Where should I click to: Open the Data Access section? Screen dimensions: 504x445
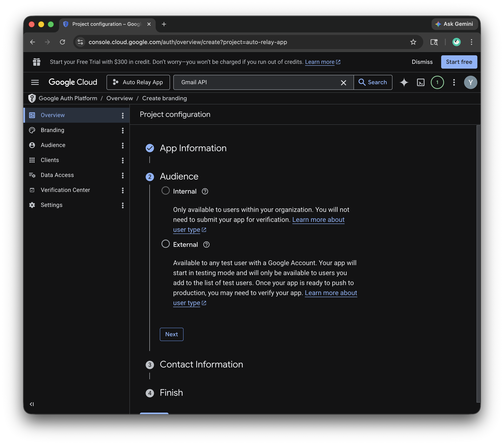pos(57,175)
